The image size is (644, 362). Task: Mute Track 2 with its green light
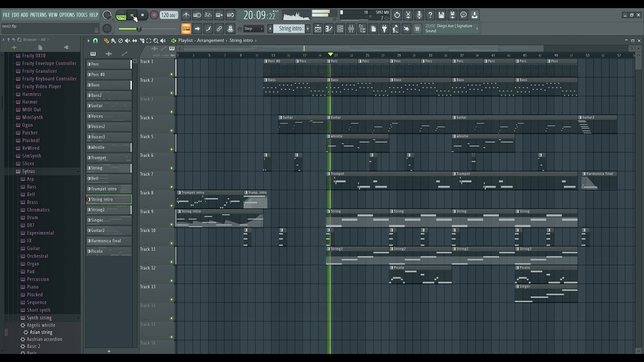tap(172, 93)
